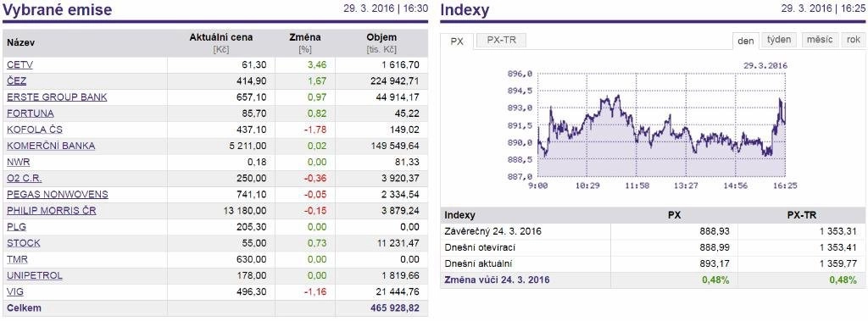Select the PX index tab
This screenshot has height=321, width=868.
coord(457,42)
